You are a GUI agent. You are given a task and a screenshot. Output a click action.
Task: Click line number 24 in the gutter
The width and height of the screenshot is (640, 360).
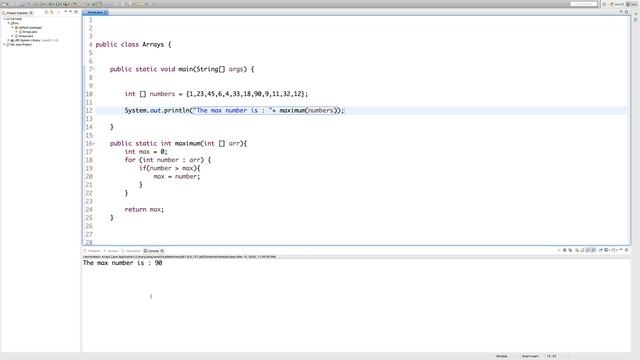click(x=89, y=209)
